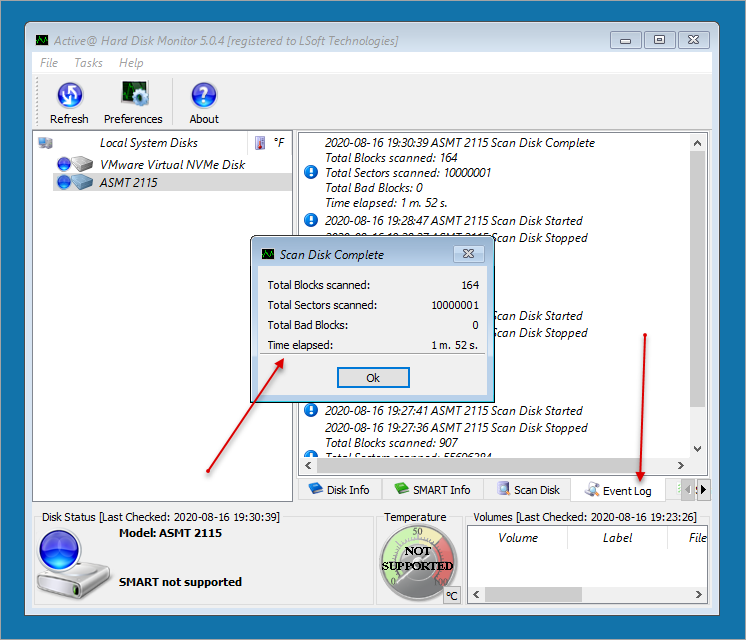Select VMware Virtual NVMe Disk
Screen dimensions: 746x640
(172, 165)
